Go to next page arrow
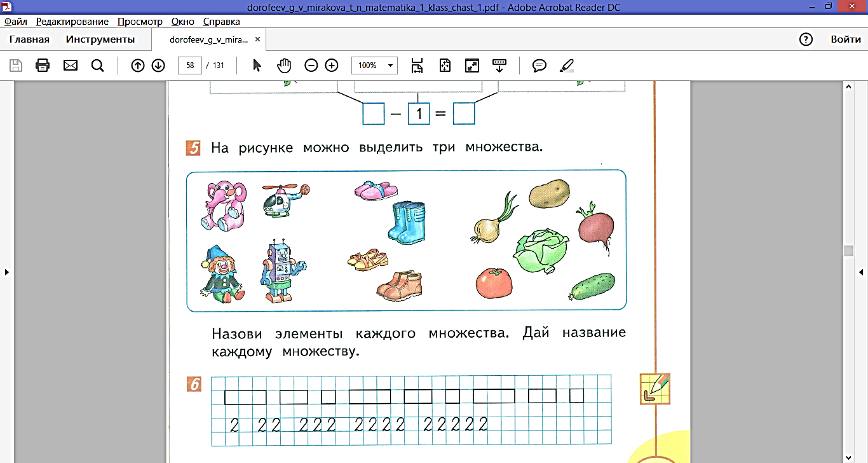This screenshot has height=463, width=868. [x=158, y=66]
